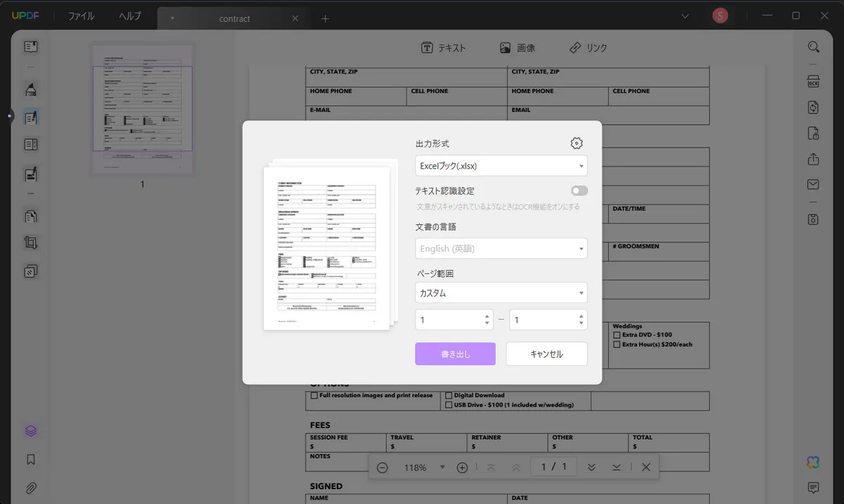Screen dimensions: 844x504
Task: Click the 書き出し export button
Action: tap(455, 354)
